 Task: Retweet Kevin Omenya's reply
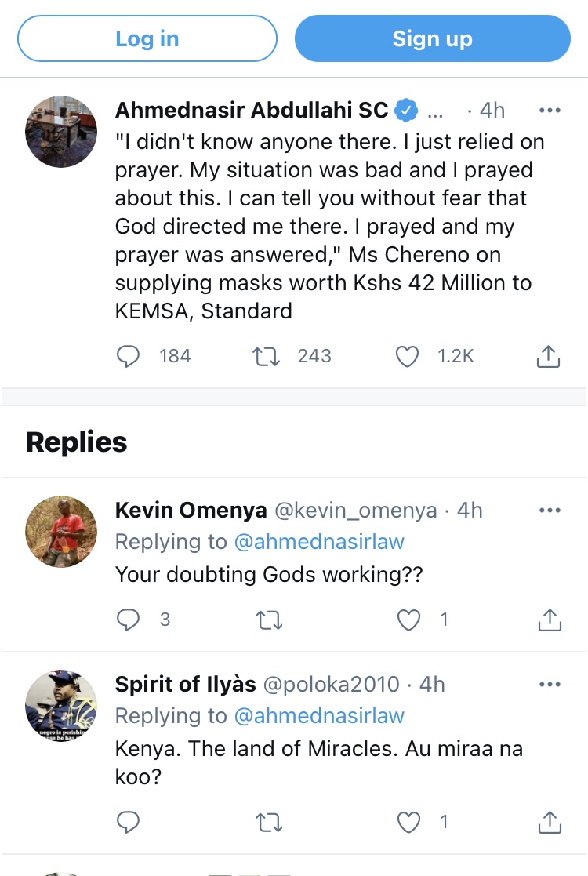[x=269, y=620]
